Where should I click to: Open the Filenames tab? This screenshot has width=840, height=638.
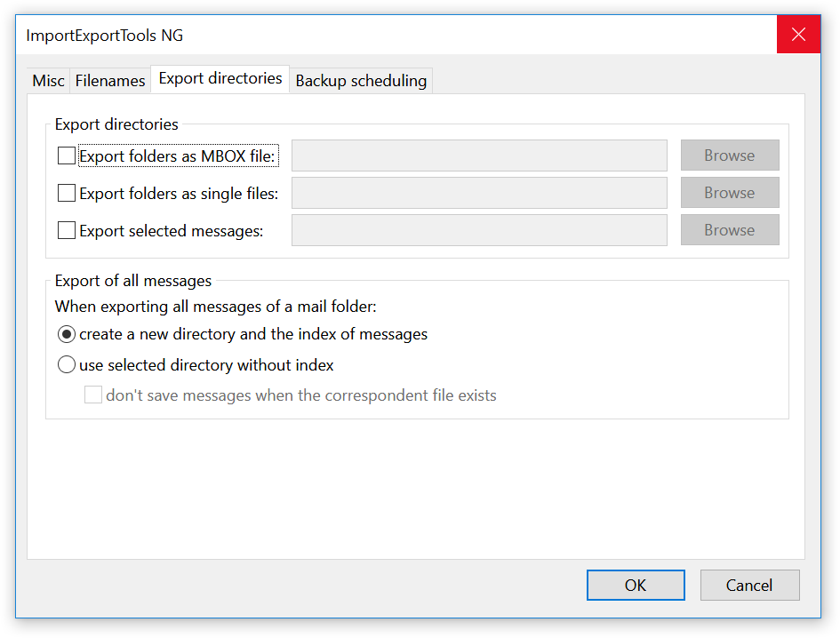[x=110, y=80]
